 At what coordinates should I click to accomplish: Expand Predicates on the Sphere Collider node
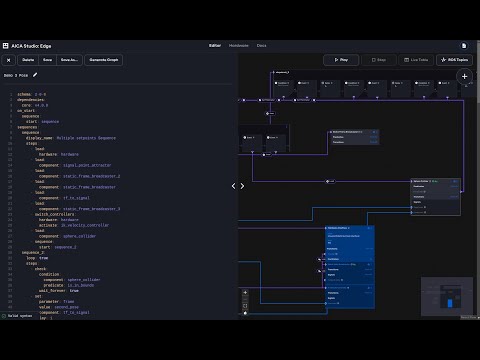[x=436, y=186]
